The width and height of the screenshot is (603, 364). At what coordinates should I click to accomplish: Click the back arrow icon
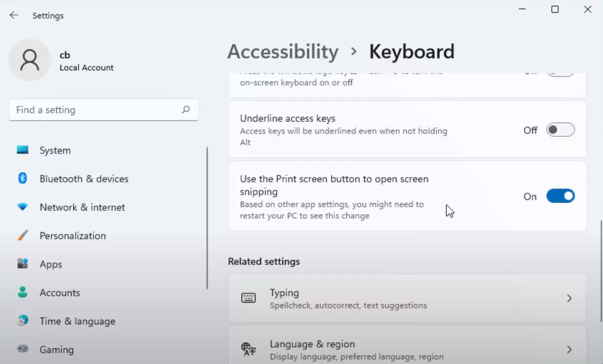point(14,15)
